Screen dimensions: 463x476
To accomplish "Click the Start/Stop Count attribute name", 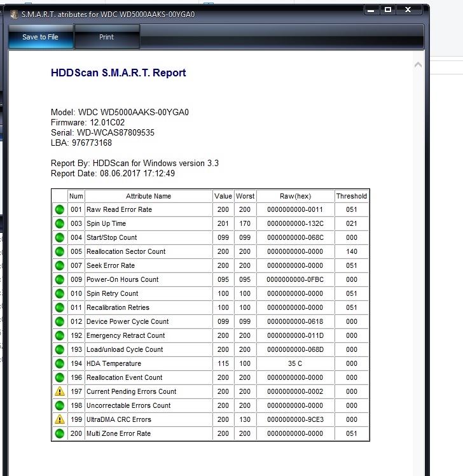I will 112,237.
